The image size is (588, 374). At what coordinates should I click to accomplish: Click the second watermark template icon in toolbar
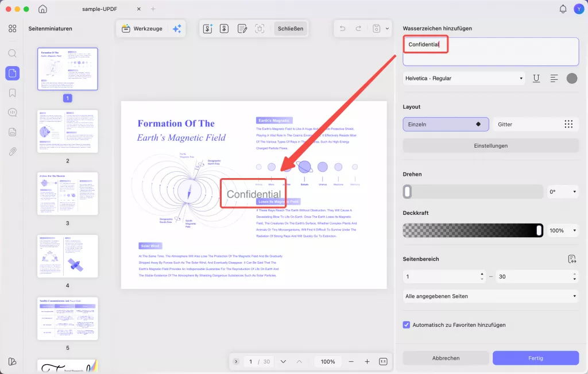(x=225, y=29)
